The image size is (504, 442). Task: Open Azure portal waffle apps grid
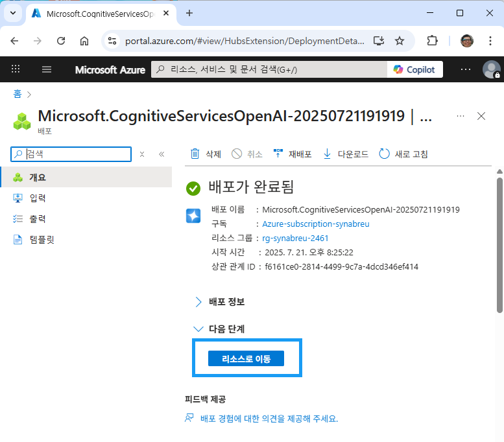(16, 69)
